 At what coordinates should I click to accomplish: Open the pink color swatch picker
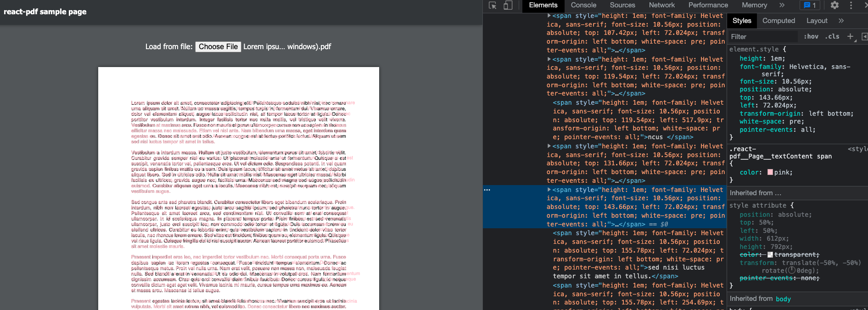coord(770,172)
